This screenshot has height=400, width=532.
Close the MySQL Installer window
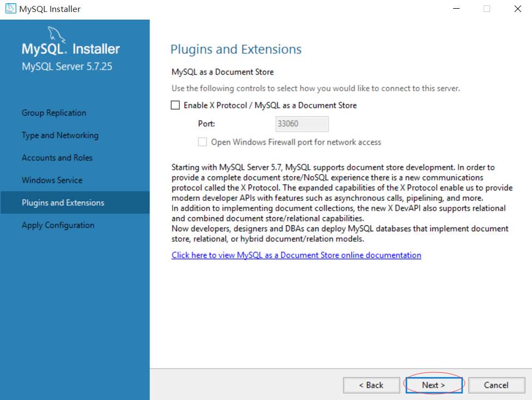pyautogui.click(x=517, y=9)
